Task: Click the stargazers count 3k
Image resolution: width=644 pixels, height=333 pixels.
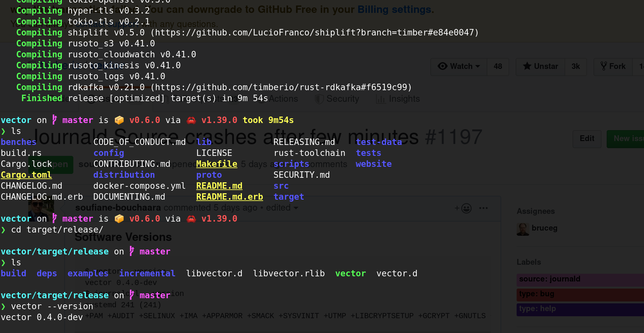Action: 576,66
